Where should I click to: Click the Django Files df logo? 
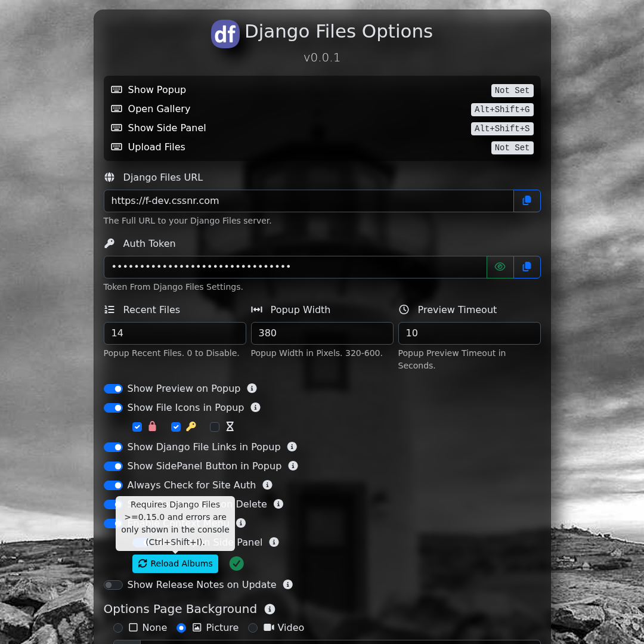pos(225,34)
